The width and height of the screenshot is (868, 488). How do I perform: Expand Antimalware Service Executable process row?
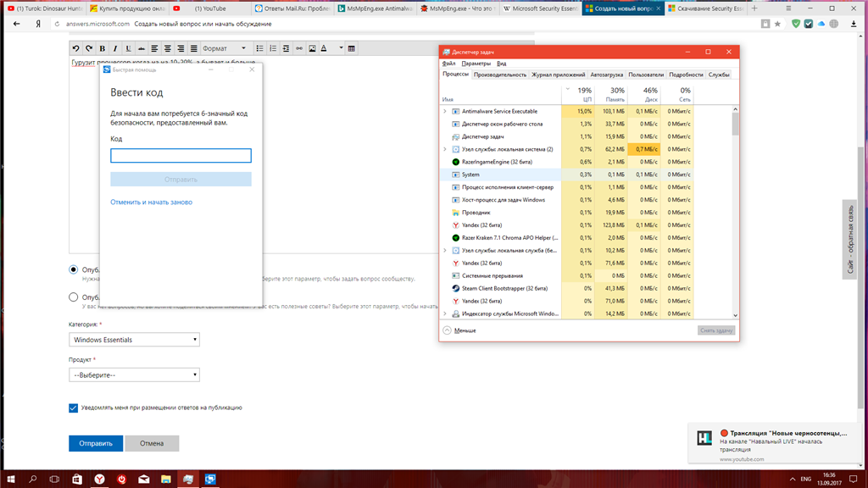[x=444, y=111]
